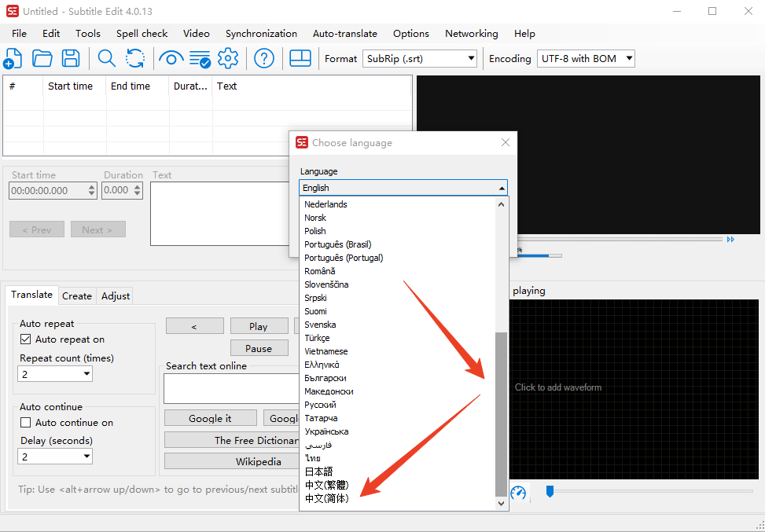Click the New subtitle file icon
The height and width of the screenshot is (532, 765).
(x=13, y=58)
